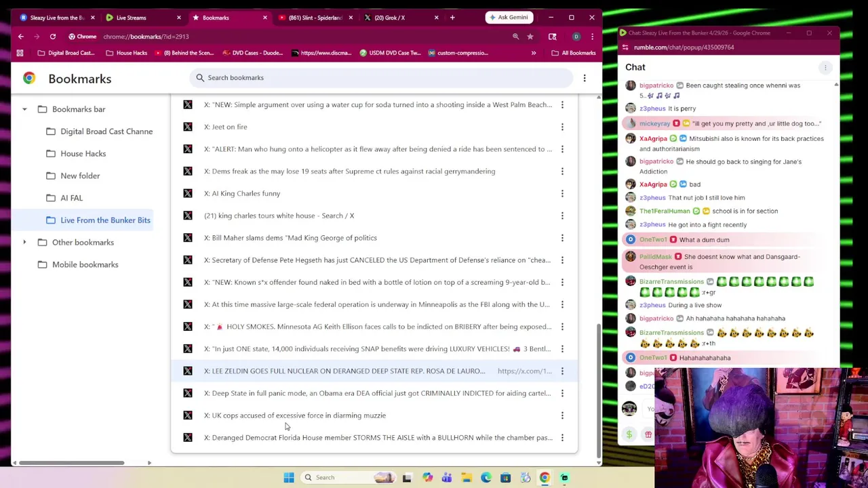Click username 'The1FeralHuman' in chat
This screenshot has height=488, width=868.
[664, 211]
